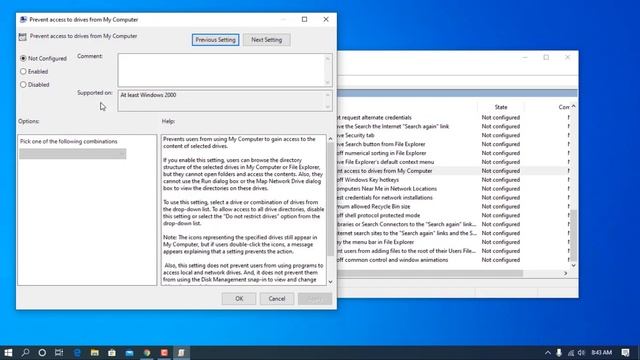The image size is (640, 360).
Task: Open the Windows Start menu
Action: pos(8,353)
